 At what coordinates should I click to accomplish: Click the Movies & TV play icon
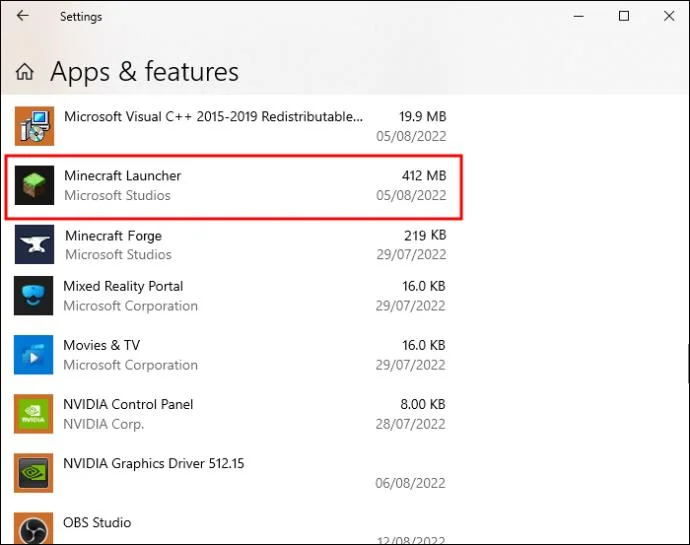(33, 354)
